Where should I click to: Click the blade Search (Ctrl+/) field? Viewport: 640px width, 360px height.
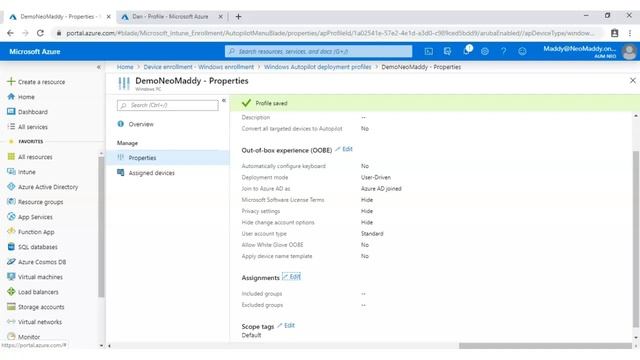167,105
